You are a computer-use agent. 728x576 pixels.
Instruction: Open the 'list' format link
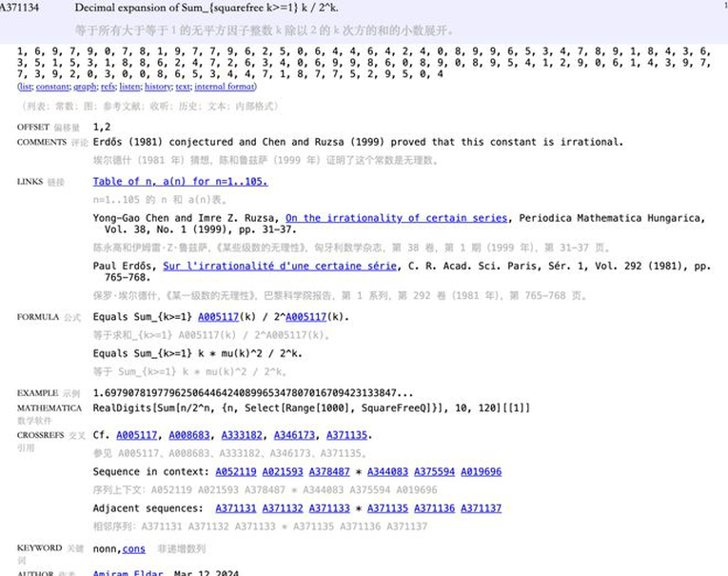[27, 87]
